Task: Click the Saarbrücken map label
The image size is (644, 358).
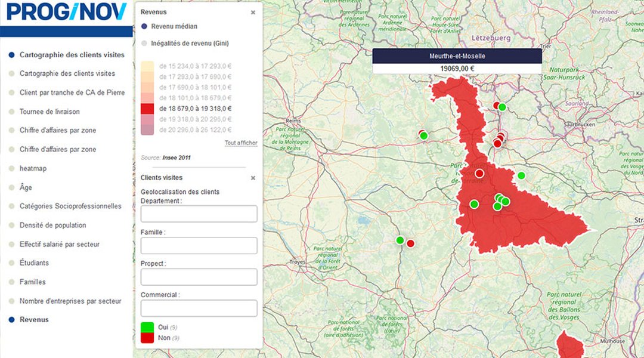Action: pyautogui.click(x=580, y=124)
